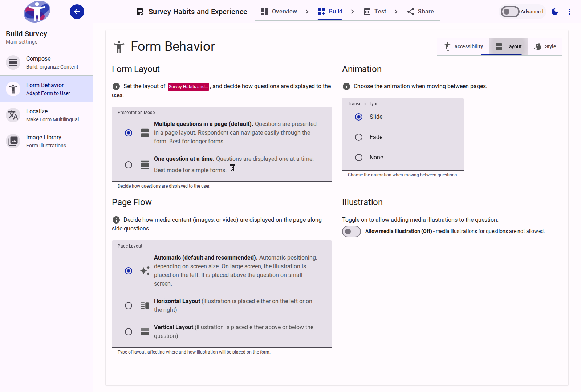Click the Share network icon

tap(411, 12)
